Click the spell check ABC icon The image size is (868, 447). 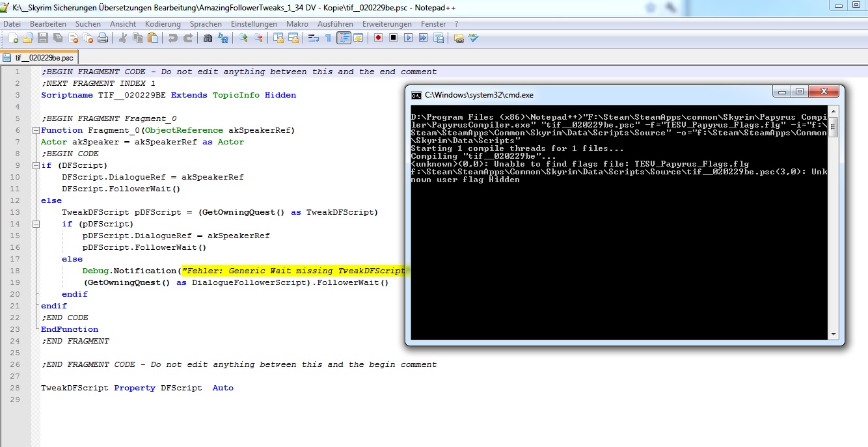pyautogui.click(x=474, y=38)
